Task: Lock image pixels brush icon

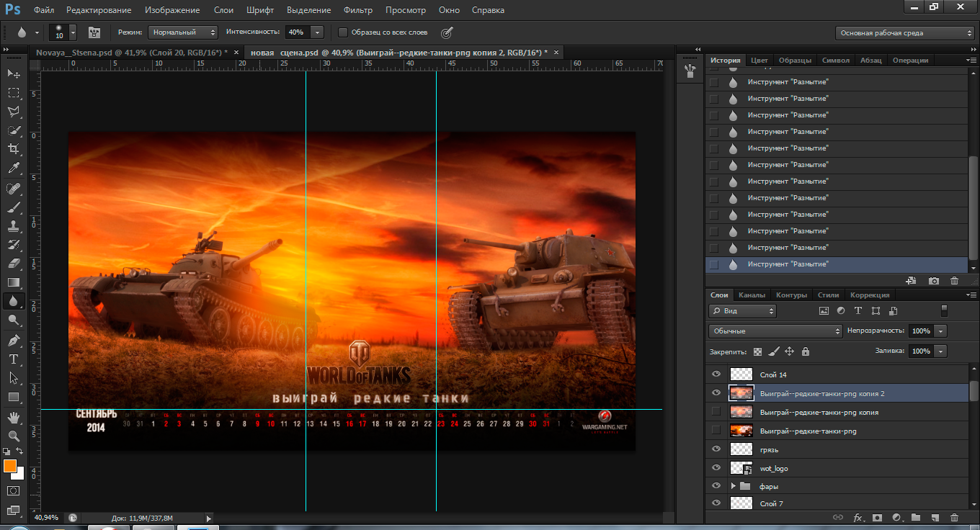Action: click(x=773, y=351)
